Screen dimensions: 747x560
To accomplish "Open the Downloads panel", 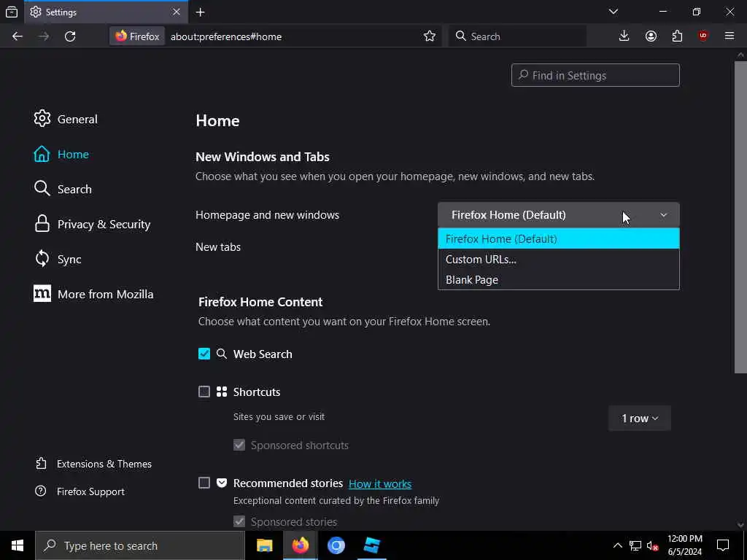I will point(624,36).
